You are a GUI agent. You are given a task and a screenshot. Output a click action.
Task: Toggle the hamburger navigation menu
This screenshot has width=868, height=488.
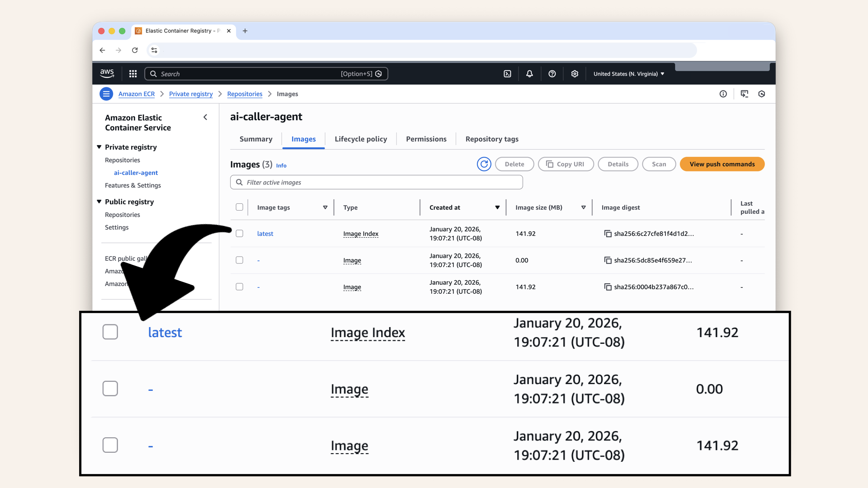tap(106, 94)
